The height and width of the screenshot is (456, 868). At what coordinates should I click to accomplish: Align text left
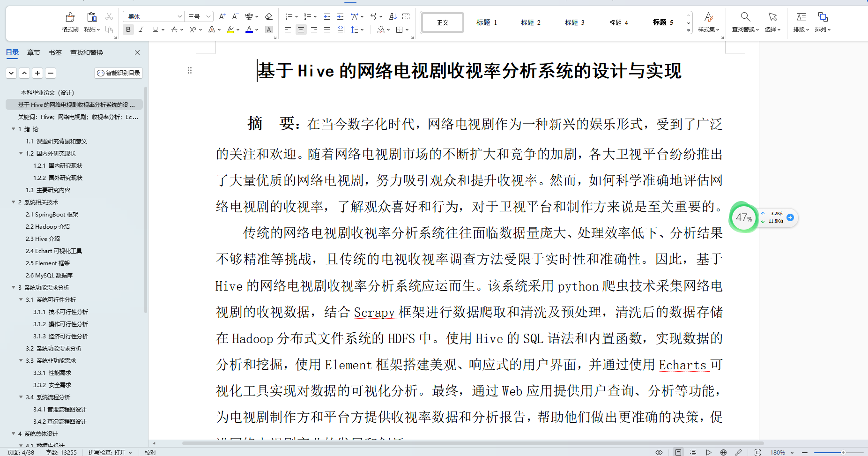[288, 30]
